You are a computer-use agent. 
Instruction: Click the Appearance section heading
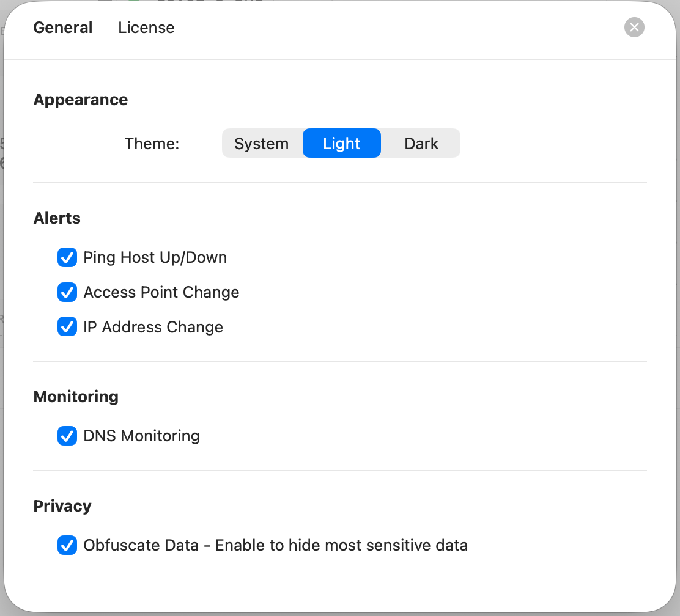tap(81, 100)
